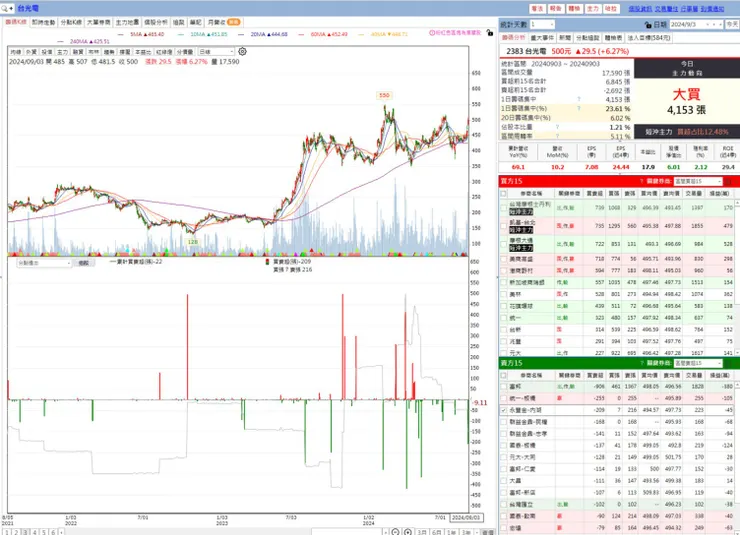Viewport: 740px width, 535px height.
Task: Switch to the 個股分析 tab
Action: pyautogui.click(x=156, y=22)
